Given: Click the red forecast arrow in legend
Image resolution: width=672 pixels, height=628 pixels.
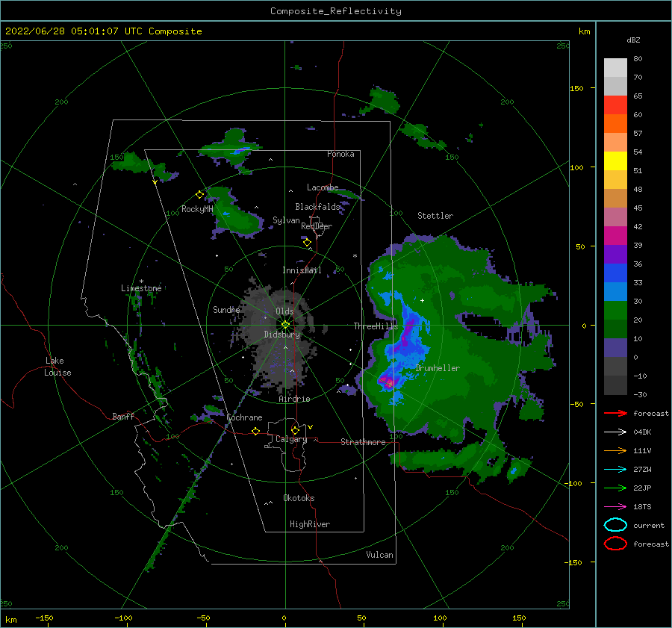Looking at the screenshot, I should click(615, 413).
